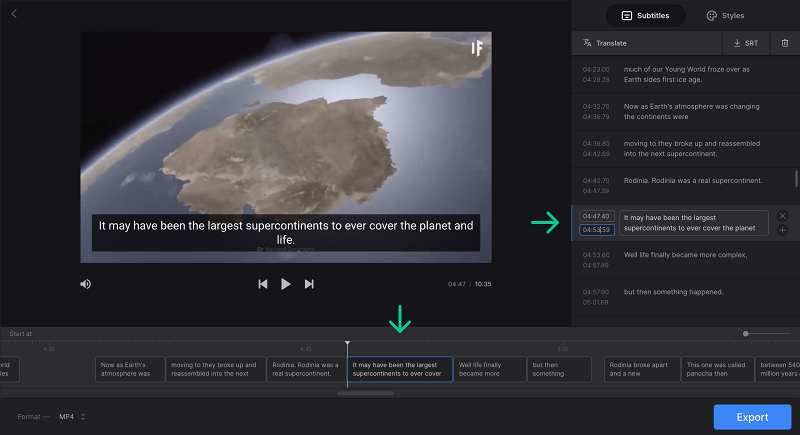Image resolution: width=800 pixels, height=435 pixels.
Task: Mute the video volume speaker icon
Action: coord(86,284)
